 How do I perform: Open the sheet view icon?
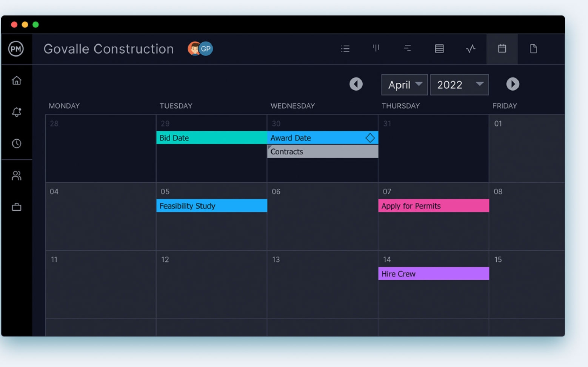point(439,48)
